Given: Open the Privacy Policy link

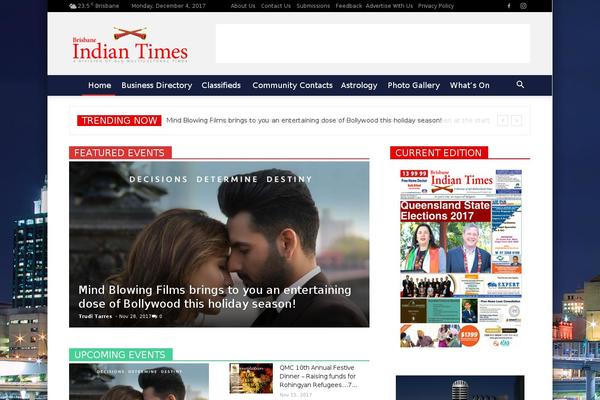Looking at the screenshot, I should tap(435, 6).
